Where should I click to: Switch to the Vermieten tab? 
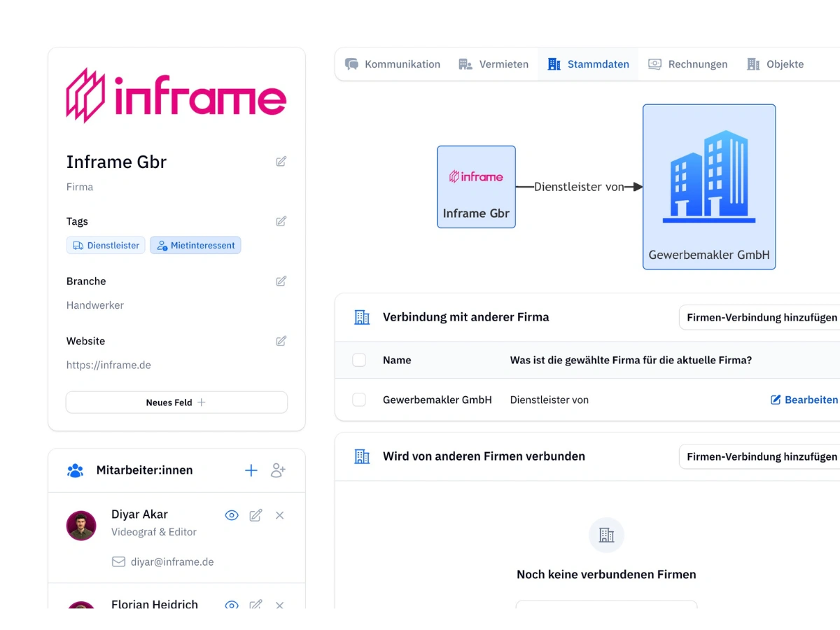click(493, 64)
